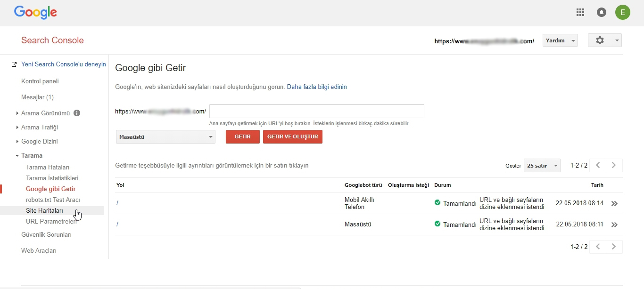Screen dimensions: 644x289
Task: Collapse the Tarama section
Action: click(x=17, y=156)
